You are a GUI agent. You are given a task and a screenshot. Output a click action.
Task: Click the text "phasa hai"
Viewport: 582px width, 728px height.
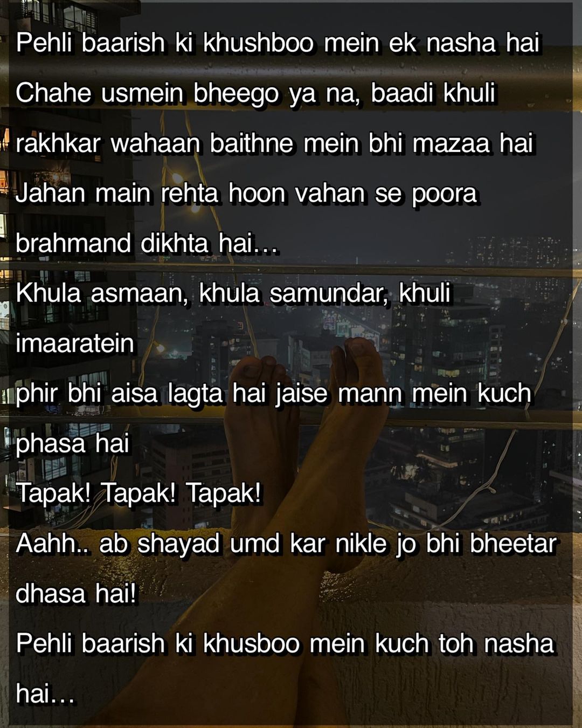(73, 444)
